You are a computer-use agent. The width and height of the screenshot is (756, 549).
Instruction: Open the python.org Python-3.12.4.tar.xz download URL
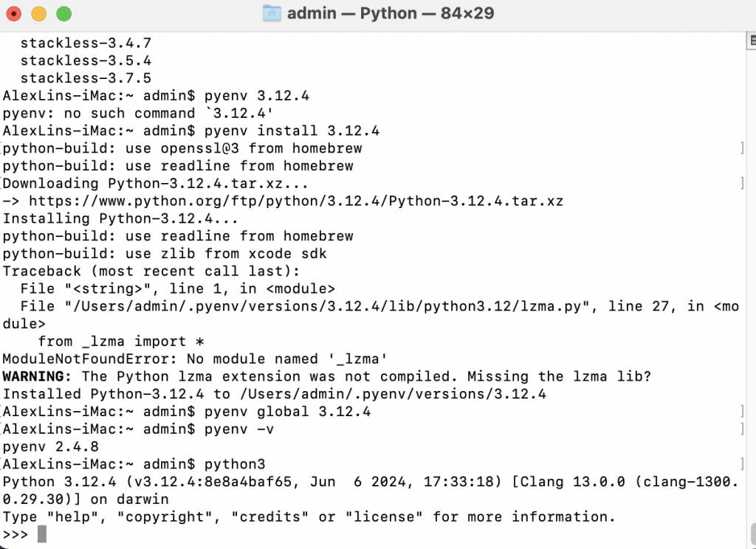(x=296, y=201)
